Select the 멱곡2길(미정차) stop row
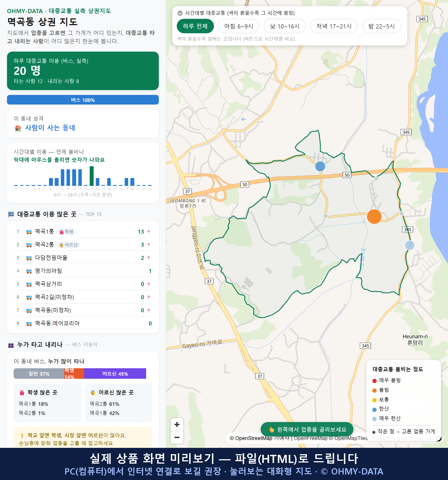Image resolution: width=448 pixels, height=480 pixels. pyautogui.click(x=83, y=297)
